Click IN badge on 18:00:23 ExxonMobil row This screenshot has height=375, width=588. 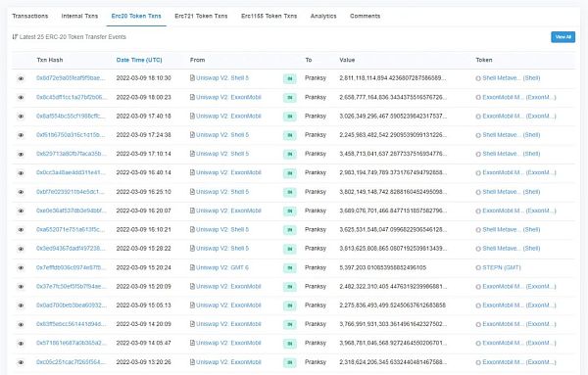[290, 98]
